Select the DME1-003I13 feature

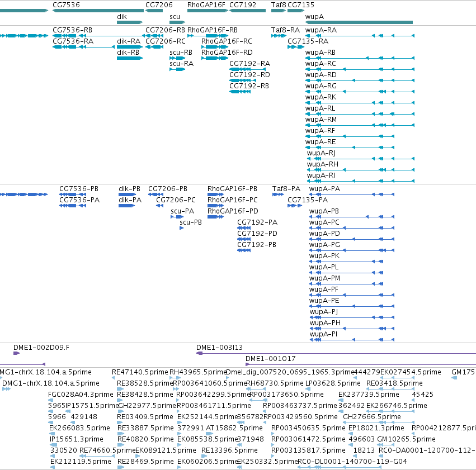pos(219,348)
